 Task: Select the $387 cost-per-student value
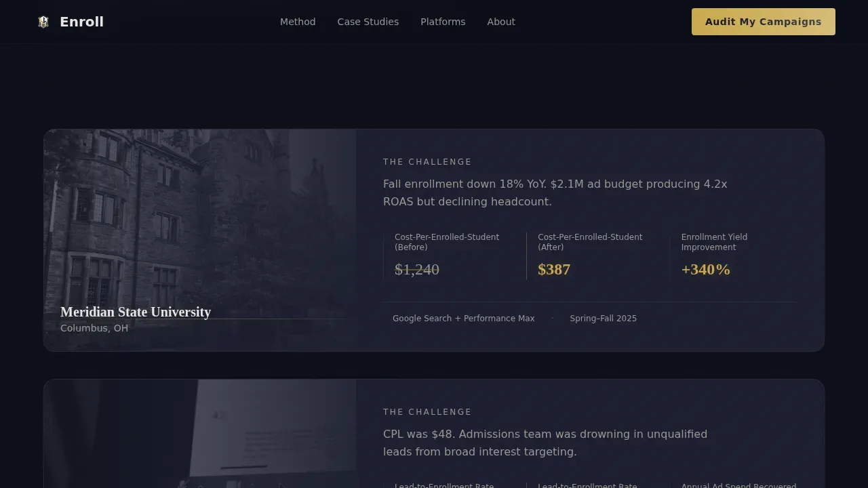coord(554,270)
